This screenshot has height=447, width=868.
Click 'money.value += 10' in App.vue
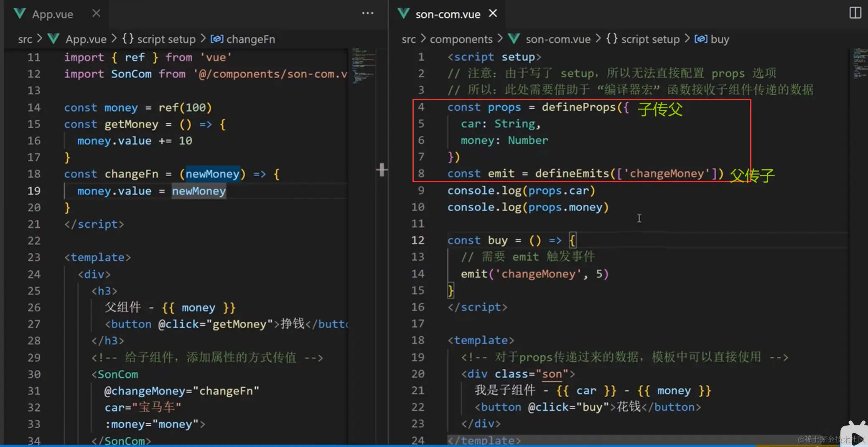[x=135, y=141]
